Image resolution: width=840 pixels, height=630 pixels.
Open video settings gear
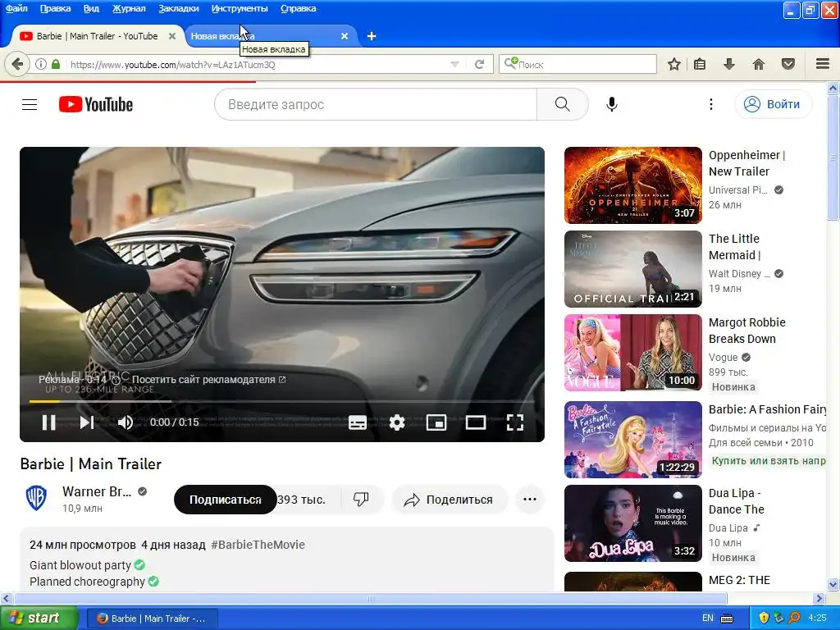click(397, 422)
